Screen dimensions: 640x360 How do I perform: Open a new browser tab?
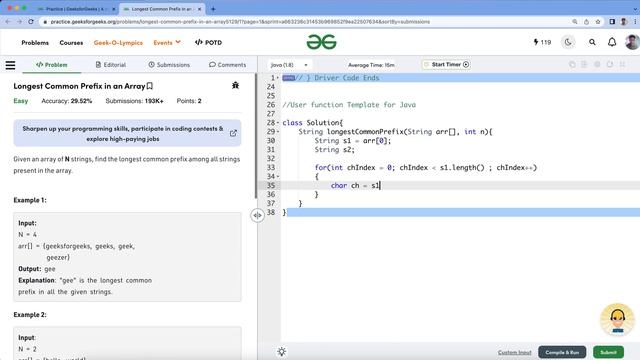[x=213, y=9]
